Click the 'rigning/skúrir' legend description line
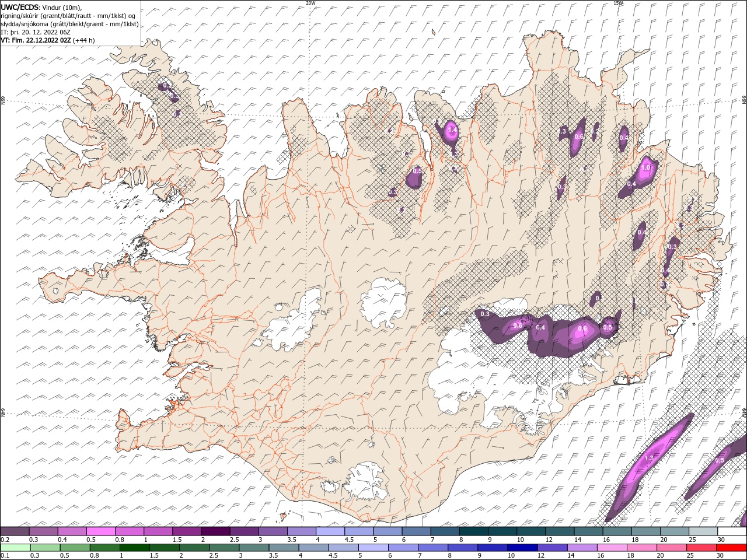 coord(68,16)
